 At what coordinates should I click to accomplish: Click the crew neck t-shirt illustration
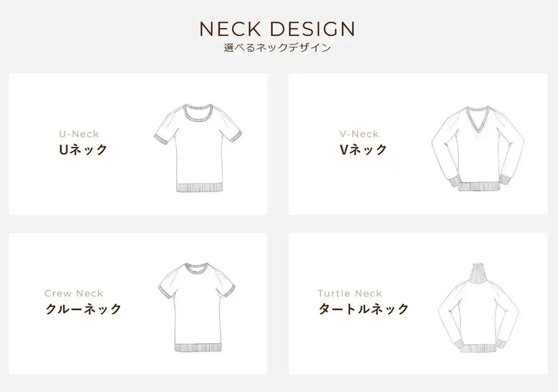point(196,308)
